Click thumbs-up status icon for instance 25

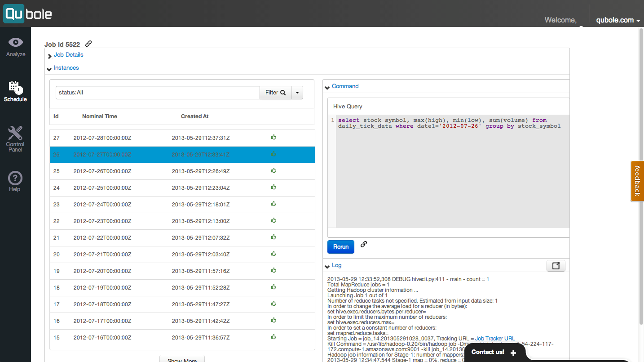(x=273, y=170)
